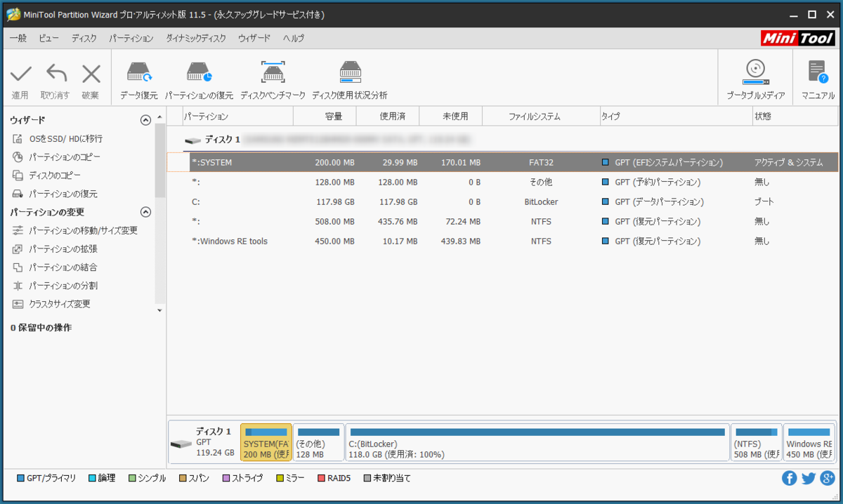Click the 破棄 (Discard) X icon

click(x=91, y=74)
